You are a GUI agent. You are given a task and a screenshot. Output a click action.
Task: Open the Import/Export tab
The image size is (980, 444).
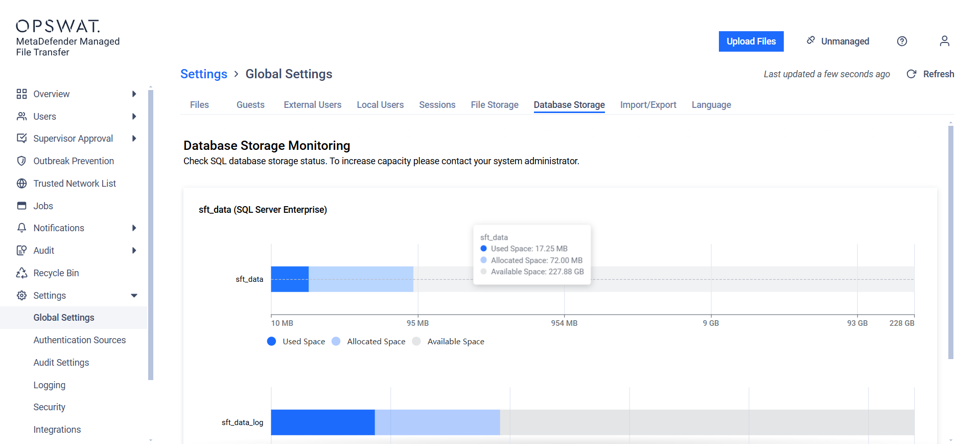(648, 105)
